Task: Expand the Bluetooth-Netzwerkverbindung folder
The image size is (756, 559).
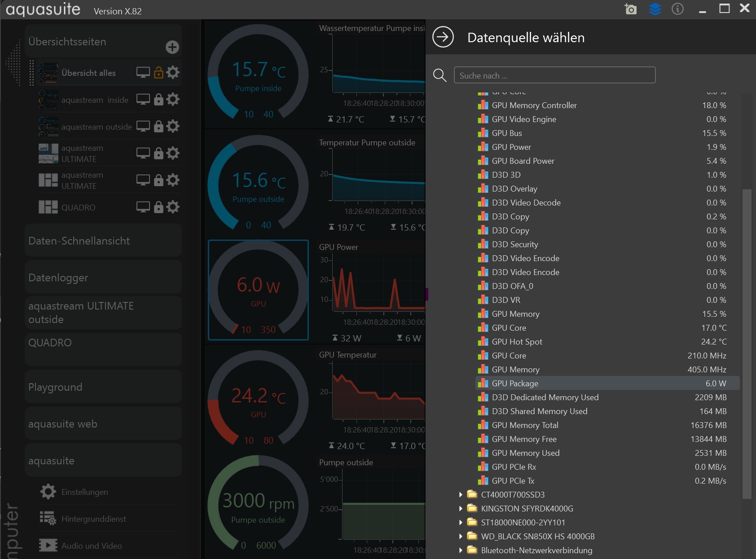Action: (461, 550)
